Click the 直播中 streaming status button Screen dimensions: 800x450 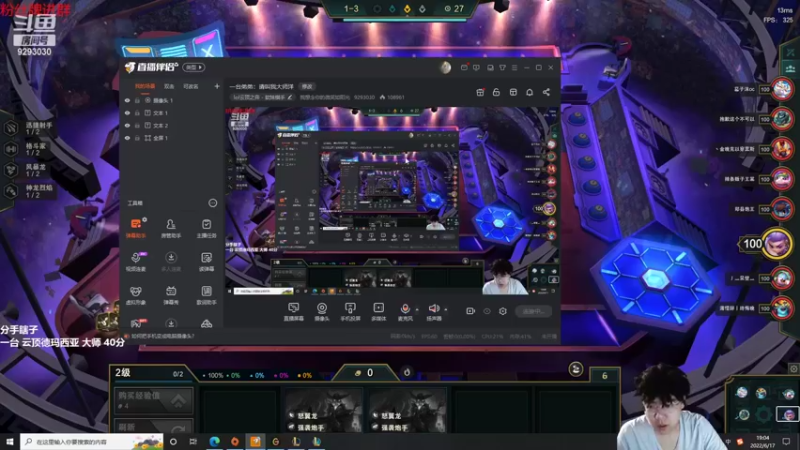[533, 311]
